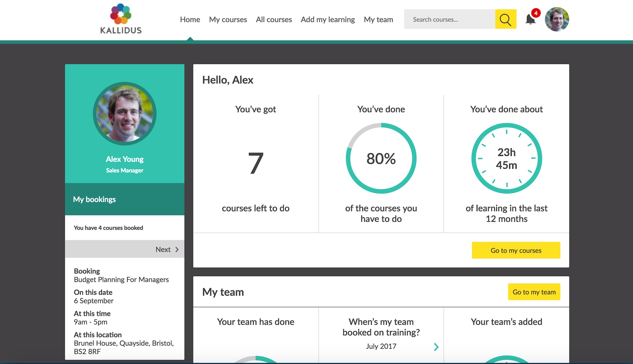Open the notifications bell icon
Viewport: 633px width, 364px height.
(x=530, y=20)
